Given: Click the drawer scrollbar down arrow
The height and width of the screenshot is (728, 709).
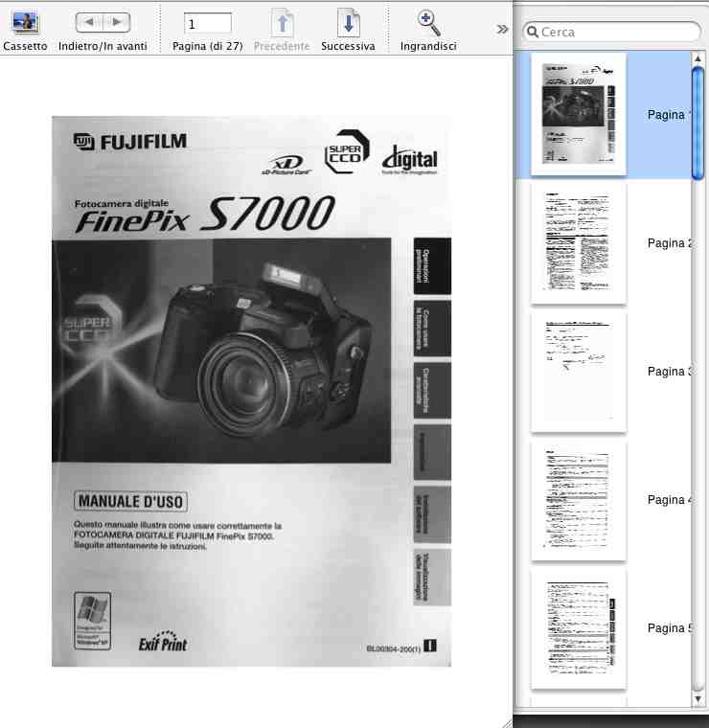Looking at the screenshot, I should 698,697.
